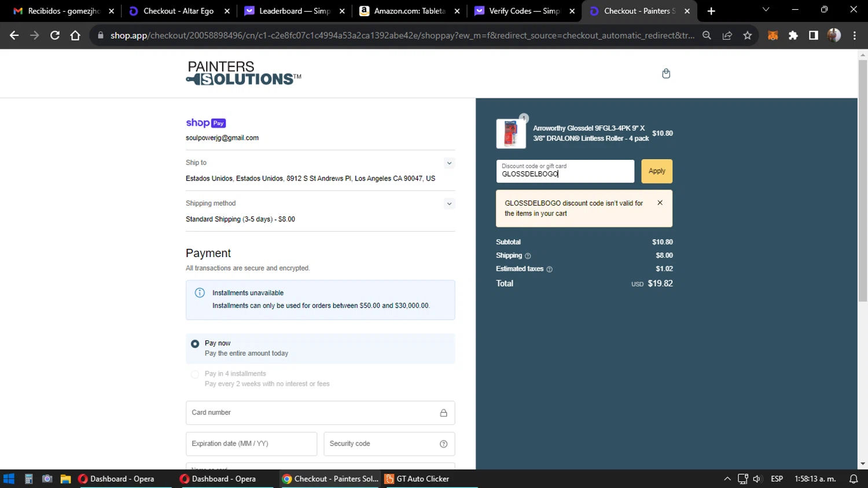868x488 pixels.
Task: Switch to the Checkout - Altar Ego tab
Action: pyautogui.click(x=178, y=11)
